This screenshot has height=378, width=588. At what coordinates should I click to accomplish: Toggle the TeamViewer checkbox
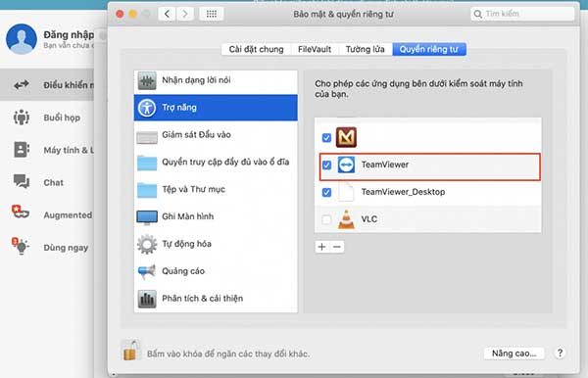[326, 165]
